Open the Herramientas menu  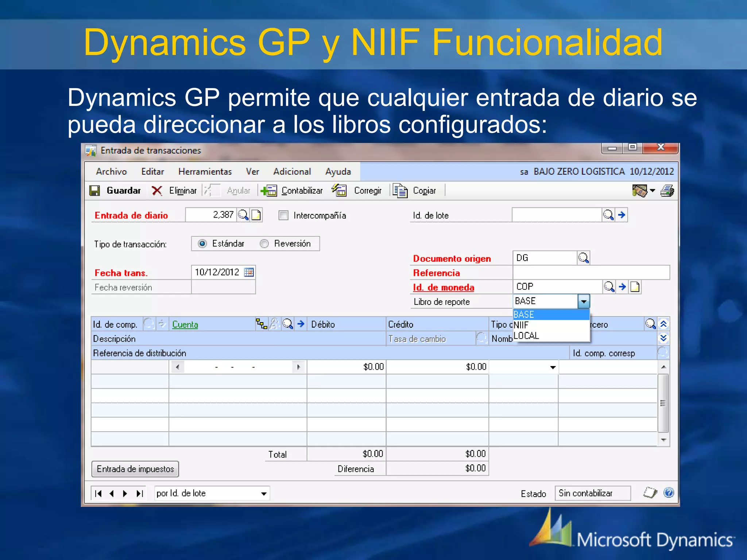coord(205,171)
